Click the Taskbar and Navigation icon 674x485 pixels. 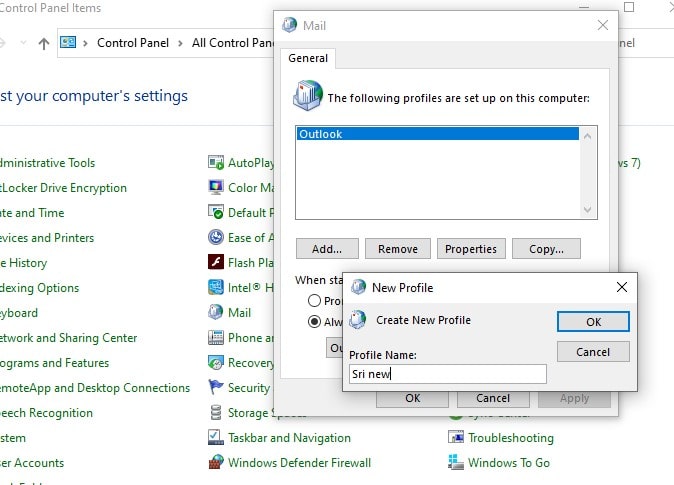[216, 437]
